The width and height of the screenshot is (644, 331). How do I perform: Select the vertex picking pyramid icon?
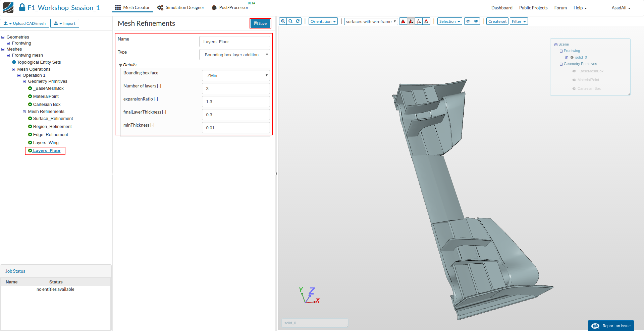[426, 21]
